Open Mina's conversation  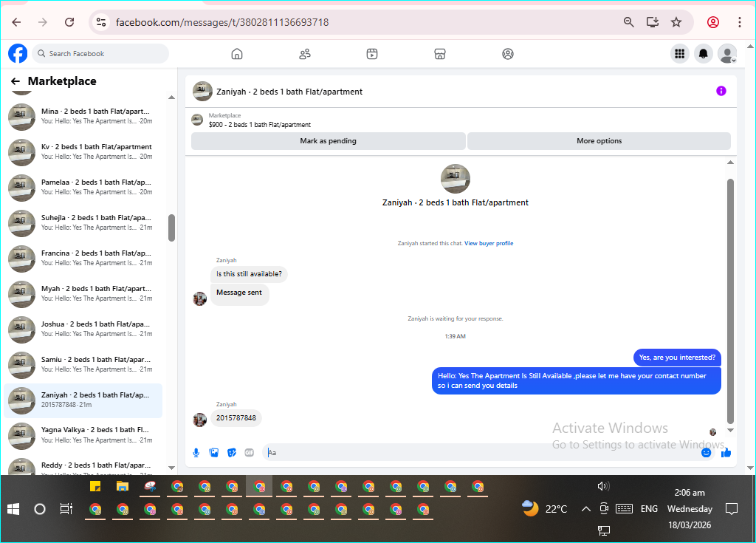pos(83,116)
